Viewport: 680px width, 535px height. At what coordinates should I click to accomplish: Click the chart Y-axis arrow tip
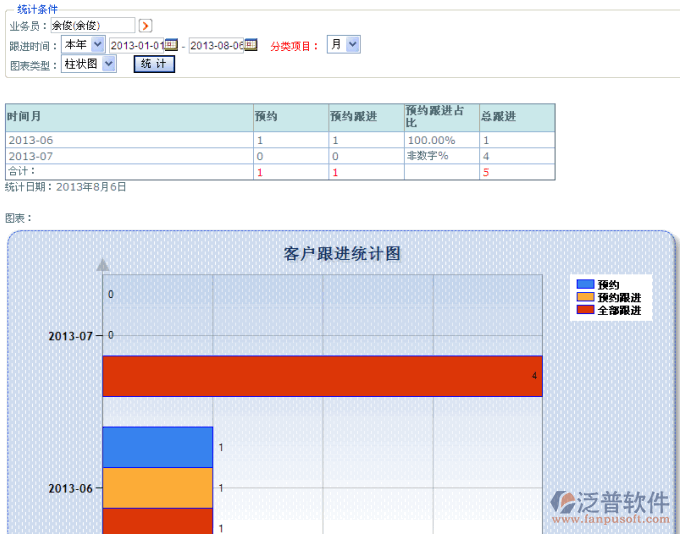[x=102, y=265]
